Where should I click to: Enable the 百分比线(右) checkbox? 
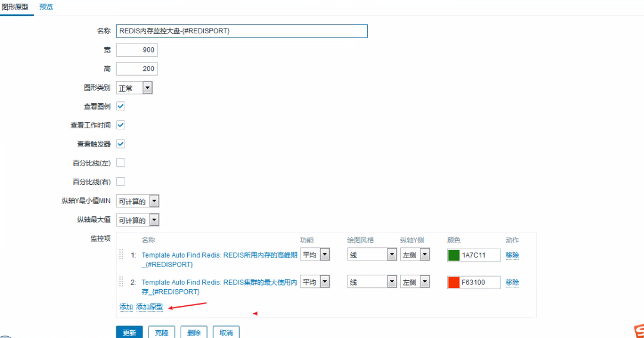point(120,182)
